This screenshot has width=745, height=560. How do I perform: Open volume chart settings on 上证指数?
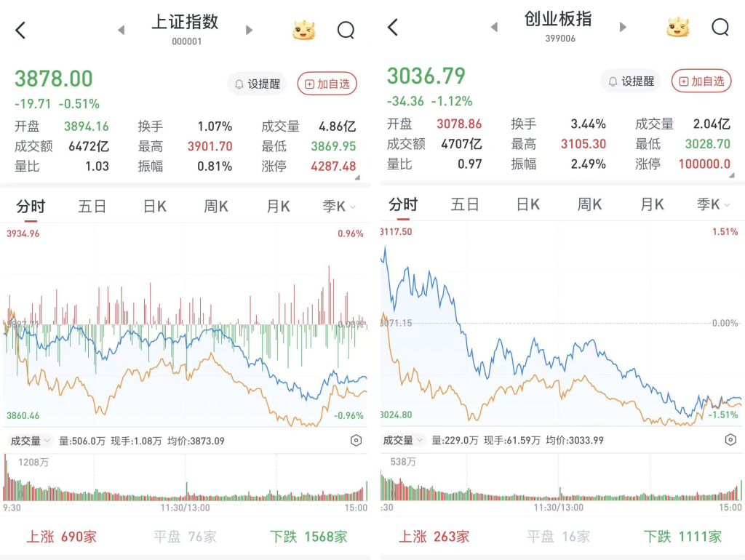click(356, 440)
